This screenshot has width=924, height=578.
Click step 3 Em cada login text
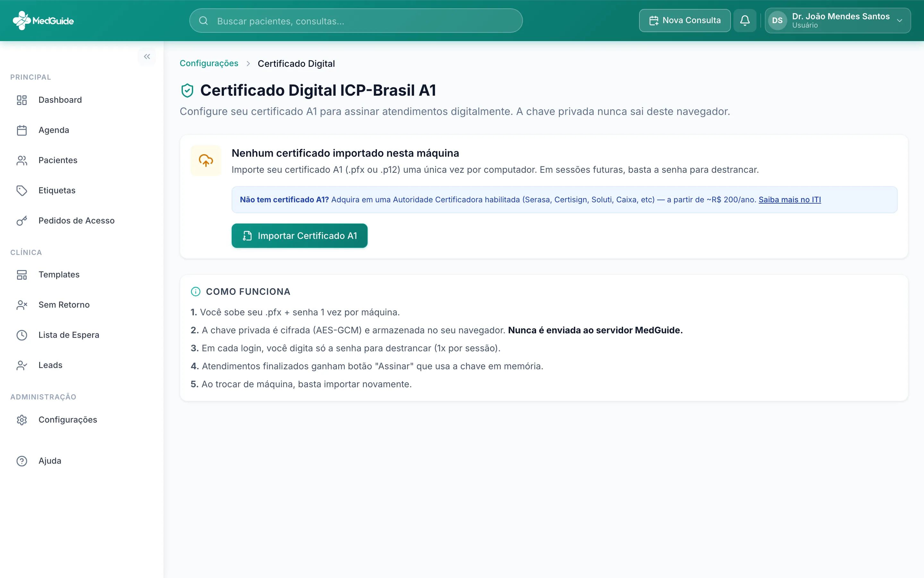click(346, 348)
